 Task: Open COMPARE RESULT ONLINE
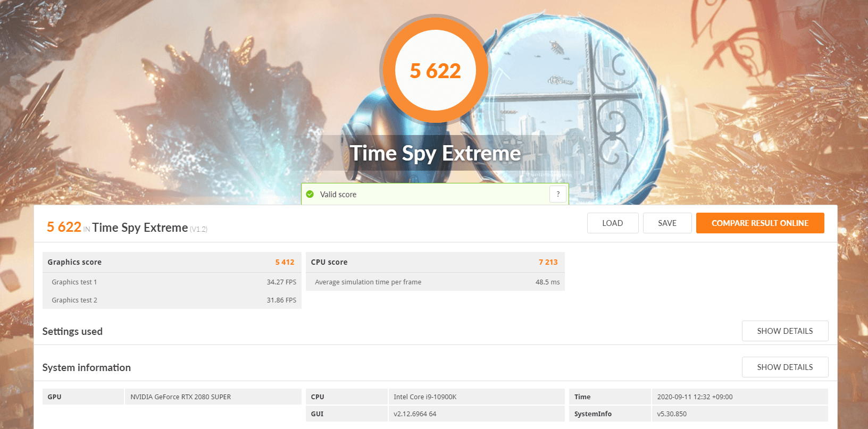click(x=760, y=223)
